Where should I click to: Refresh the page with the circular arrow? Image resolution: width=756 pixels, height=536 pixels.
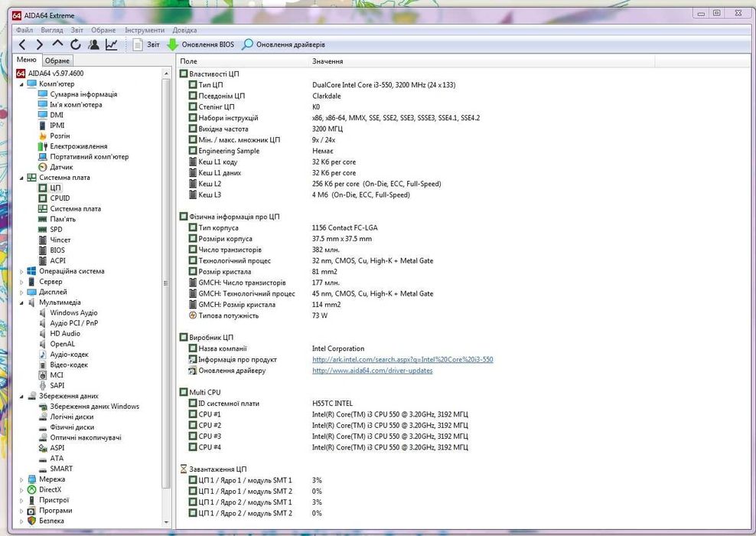pyautogui.click(x=75, y=45)
